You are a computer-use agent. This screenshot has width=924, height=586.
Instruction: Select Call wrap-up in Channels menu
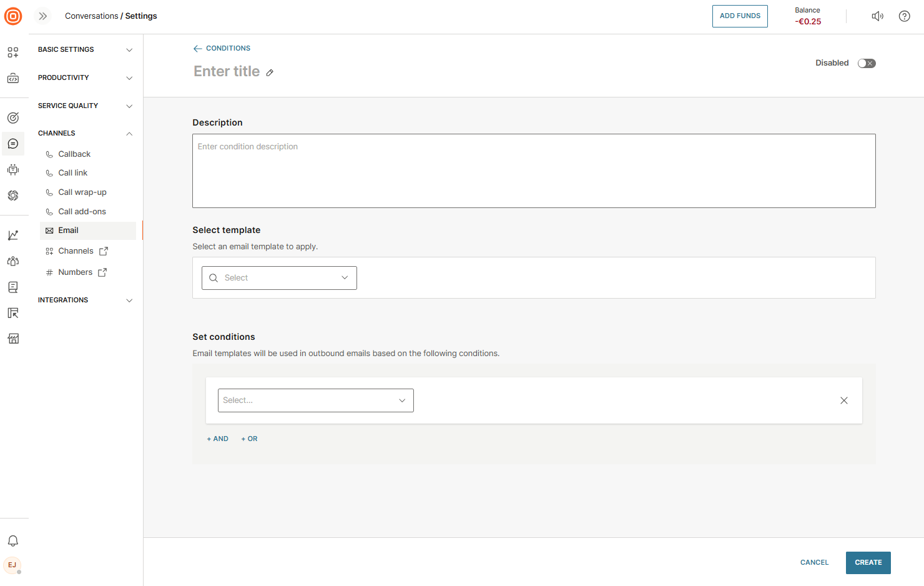tap(82, 192)
